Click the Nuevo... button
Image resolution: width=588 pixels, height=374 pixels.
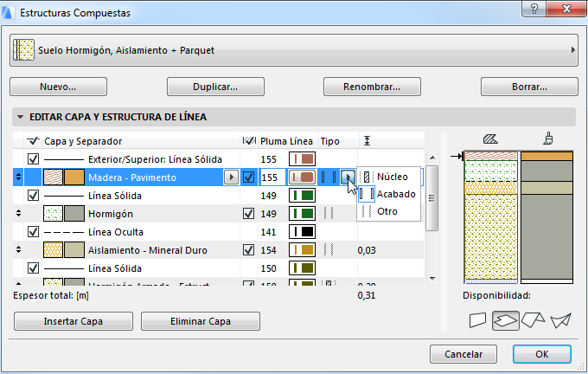58,87
